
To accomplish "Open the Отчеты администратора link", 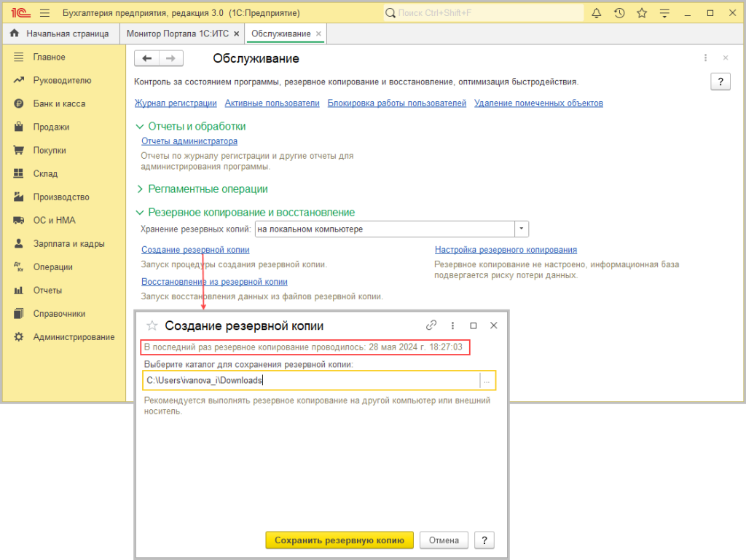I will pos(189,141).
